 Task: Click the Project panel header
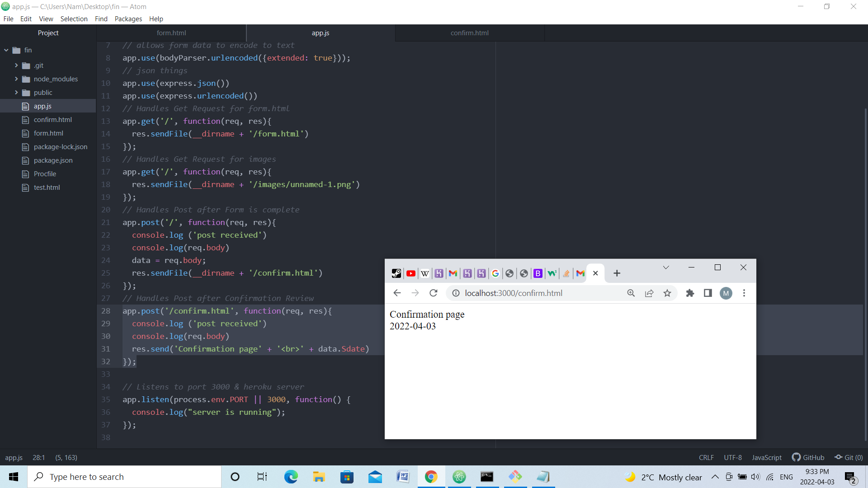[x=48, y=33]
